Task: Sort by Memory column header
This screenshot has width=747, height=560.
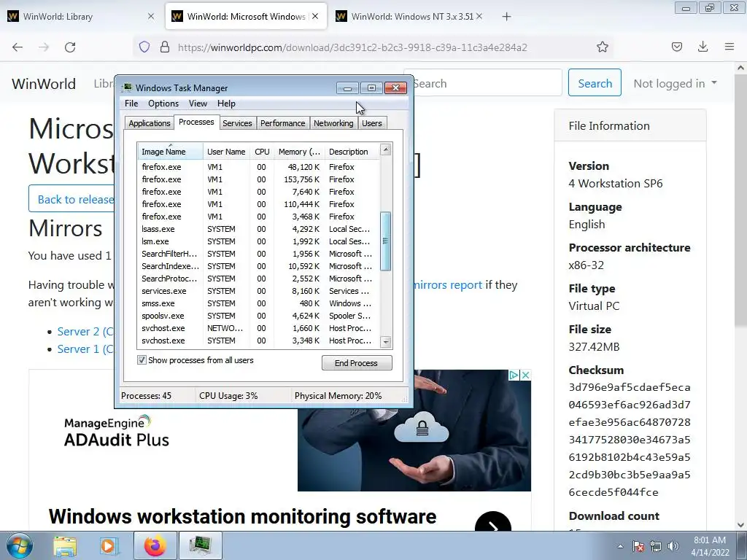Action: pos(299,152)
